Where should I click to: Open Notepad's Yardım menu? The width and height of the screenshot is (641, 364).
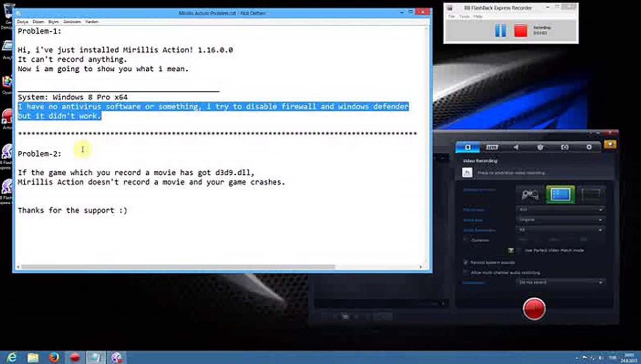(92, 22)
